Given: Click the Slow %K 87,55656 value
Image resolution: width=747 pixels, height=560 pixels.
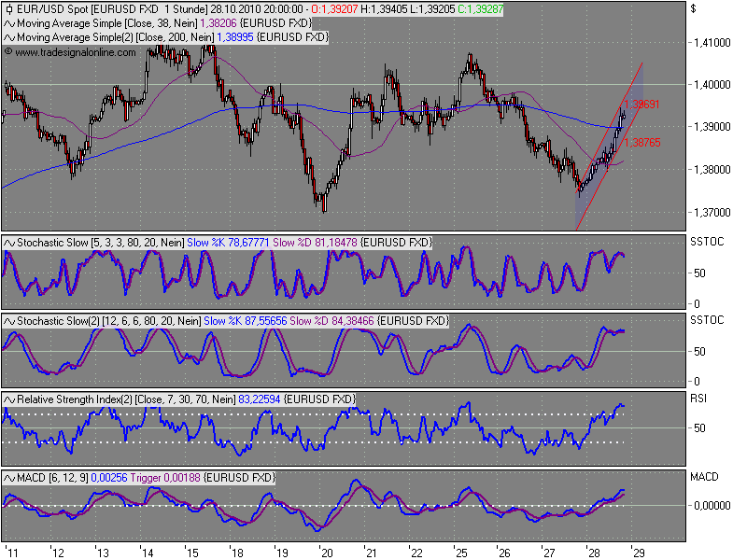Looking at the screenshot, I should 246,321.
